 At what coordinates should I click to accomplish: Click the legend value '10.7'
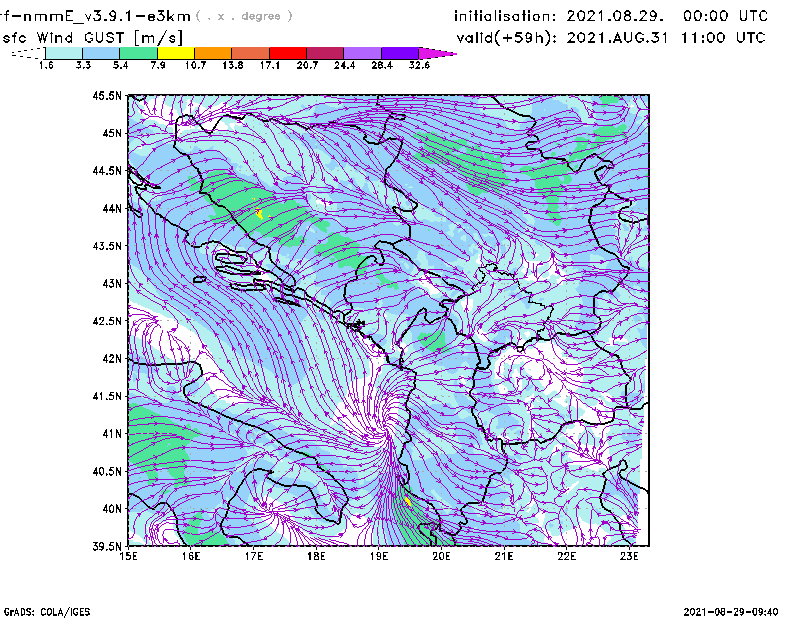click(x=195, y=65)
